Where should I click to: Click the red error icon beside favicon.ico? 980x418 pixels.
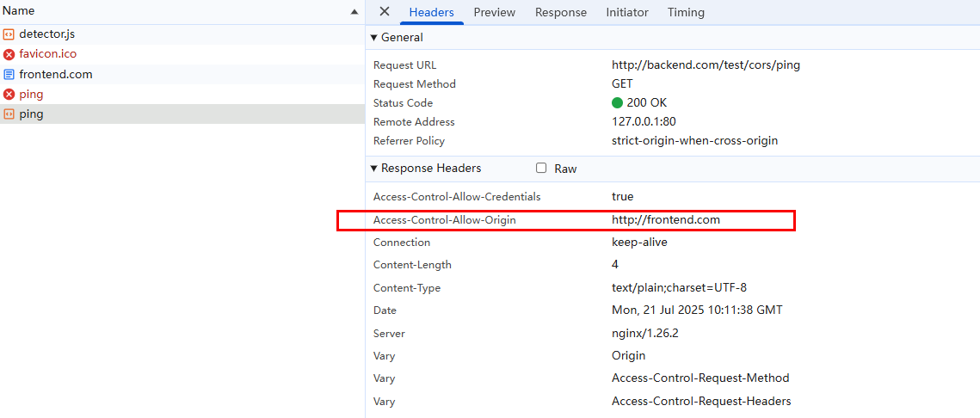click(9, 54)
